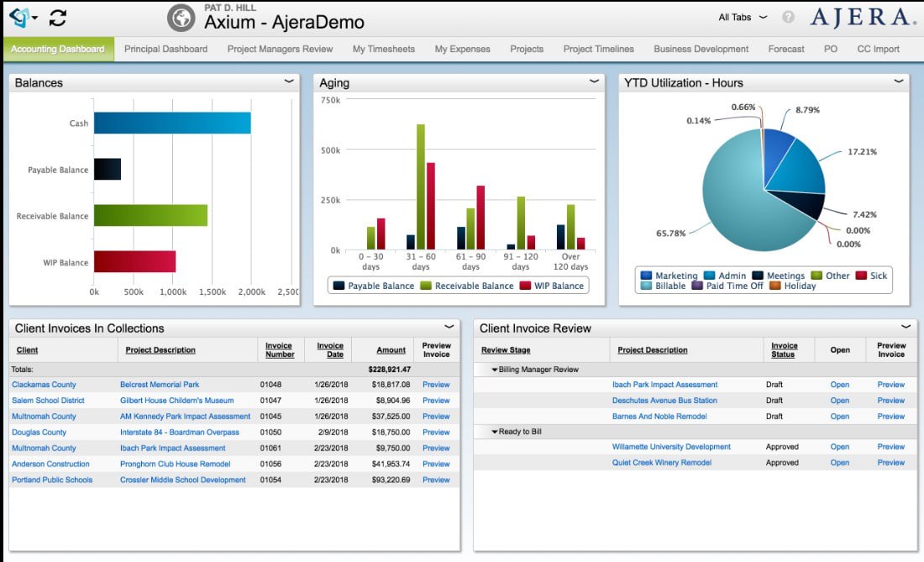Collapse the YTD Utilization widget chevron

pyautogui.click(x=899, y=81)
